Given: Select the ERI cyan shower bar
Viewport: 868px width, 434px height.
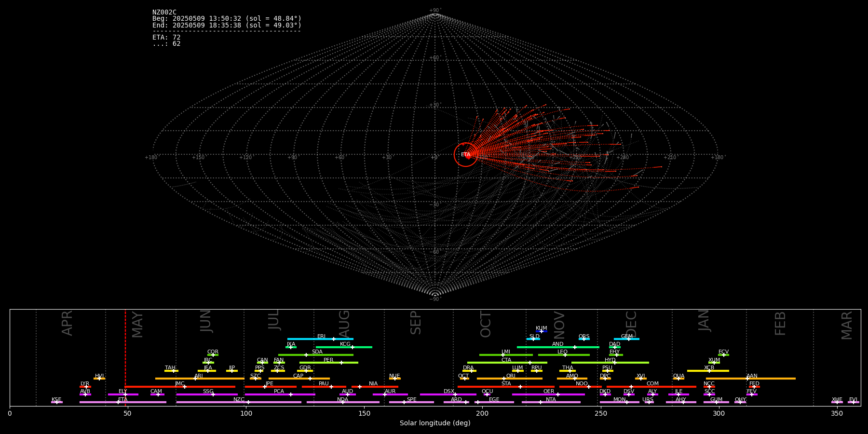Looking at the screenshot, I should coord(320,339).
